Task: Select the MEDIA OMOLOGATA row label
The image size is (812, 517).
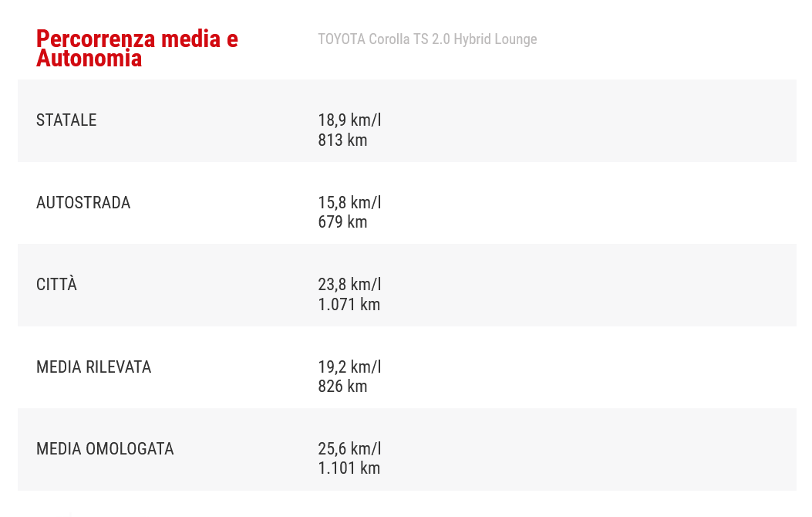Action: click(x=105, y=449)
